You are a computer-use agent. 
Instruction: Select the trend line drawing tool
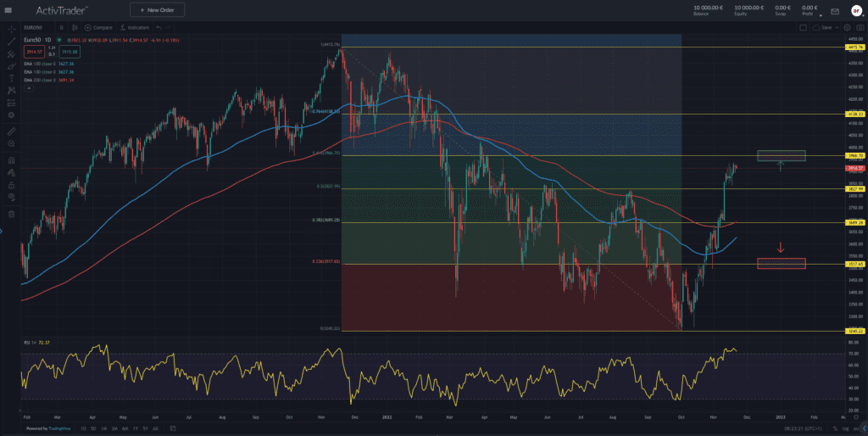tap(11, 42)
